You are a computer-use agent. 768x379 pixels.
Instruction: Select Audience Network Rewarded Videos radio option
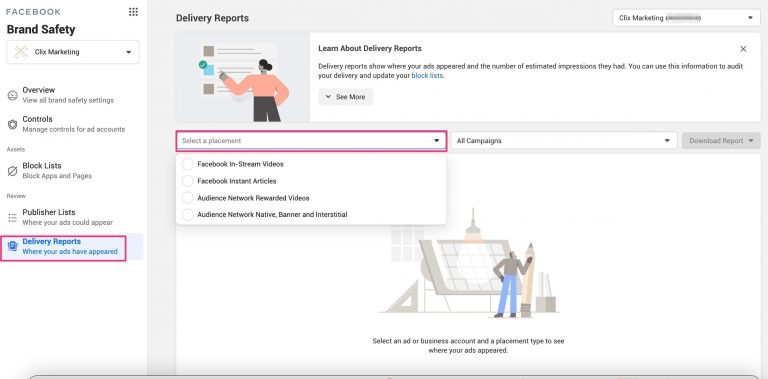tap(187, 198)
